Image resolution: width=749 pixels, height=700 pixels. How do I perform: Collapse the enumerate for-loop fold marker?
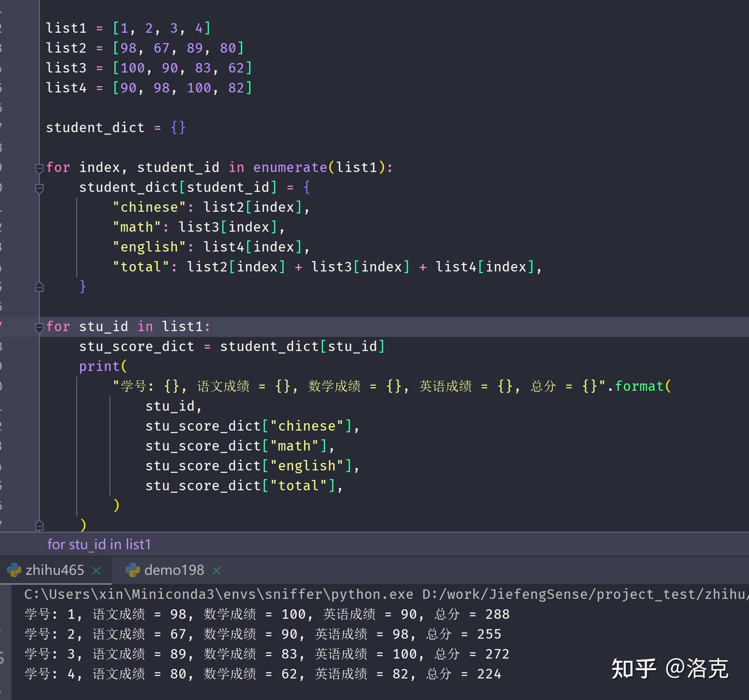pos(39,168)
